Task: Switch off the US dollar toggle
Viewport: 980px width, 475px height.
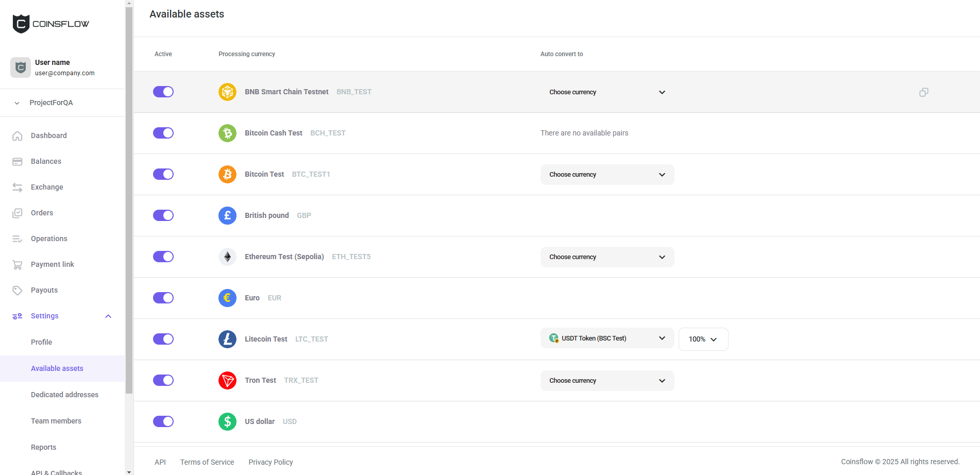Action: click(x=163, y=421)
